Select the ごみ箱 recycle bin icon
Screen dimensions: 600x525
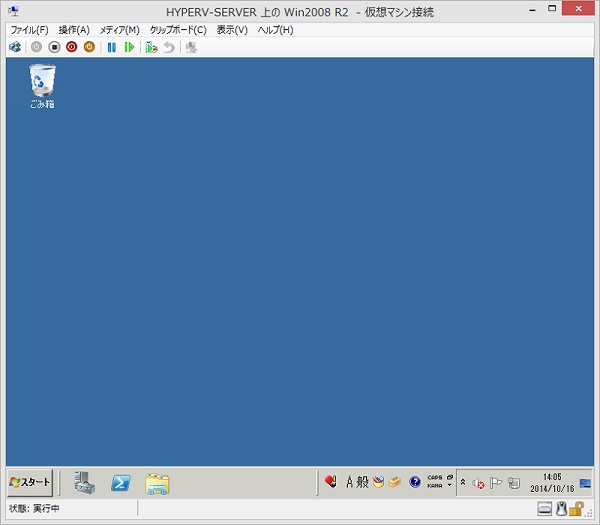(42, 86)
